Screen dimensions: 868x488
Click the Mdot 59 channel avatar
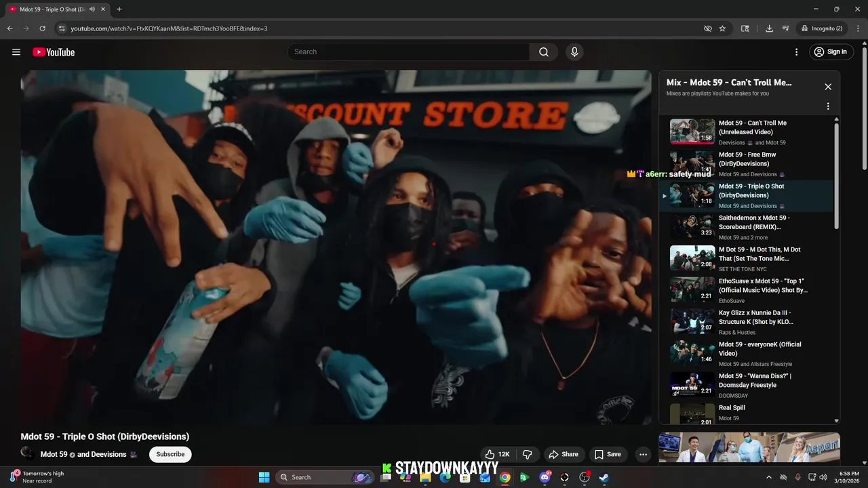(x=27, y=453)
